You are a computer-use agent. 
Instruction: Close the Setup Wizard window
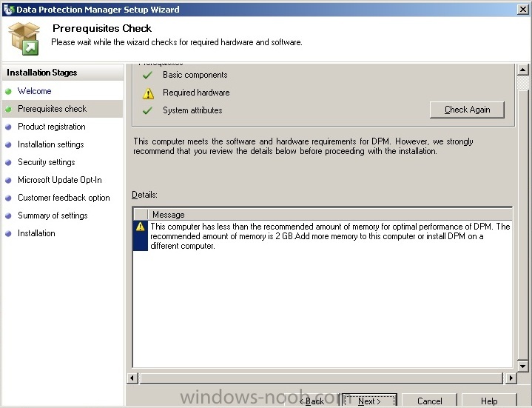coord(523,10)
